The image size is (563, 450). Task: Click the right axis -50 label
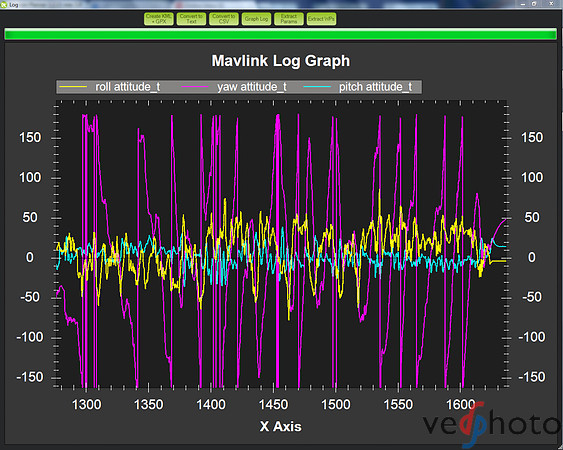point(532,297)
